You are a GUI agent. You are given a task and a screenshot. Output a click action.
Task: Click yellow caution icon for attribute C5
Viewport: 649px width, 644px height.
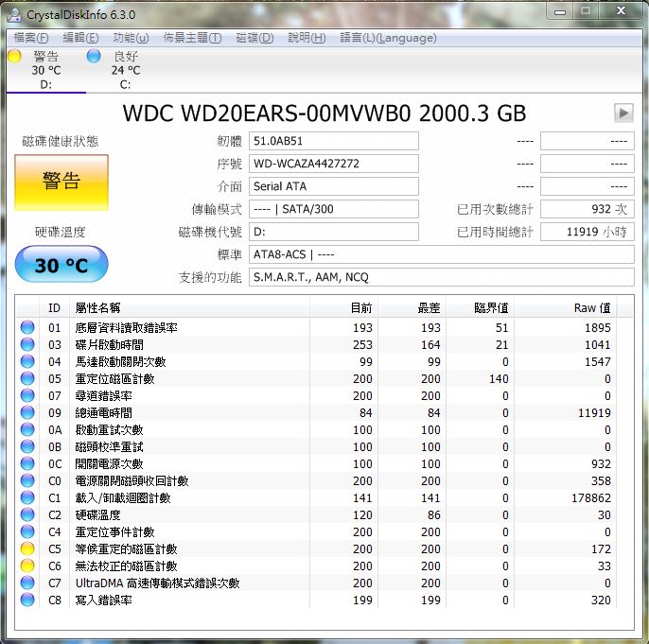click(x=27, y=548)
